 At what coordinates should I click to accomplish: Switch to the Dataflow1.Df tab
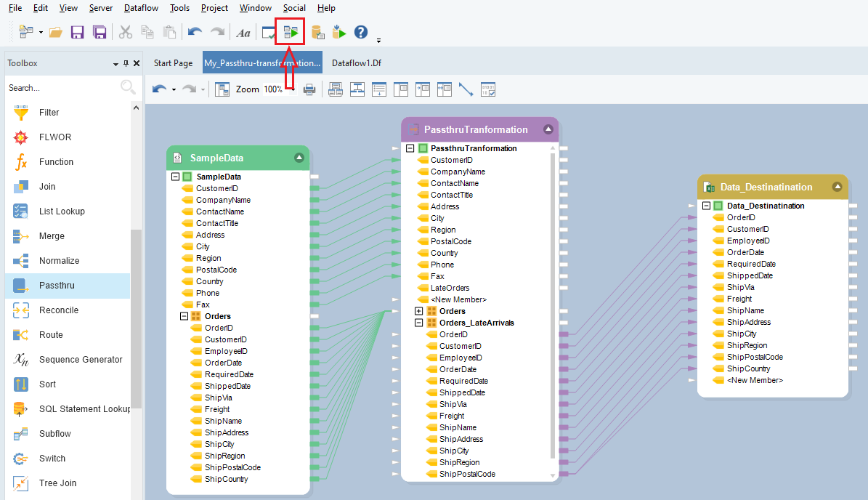coord(356,63)
